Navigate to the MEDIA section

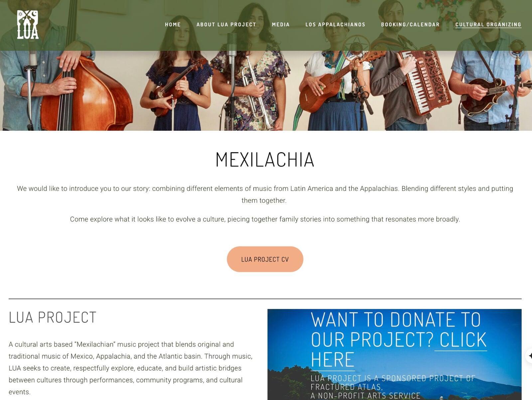[x=281, y=25]
